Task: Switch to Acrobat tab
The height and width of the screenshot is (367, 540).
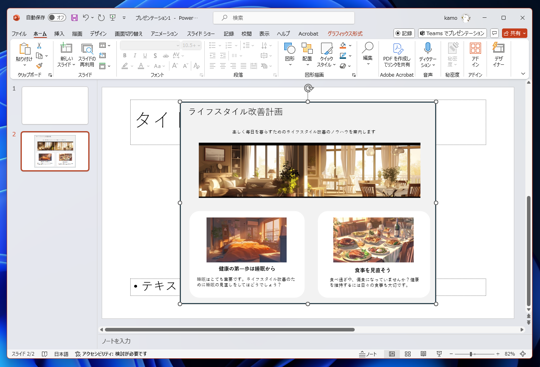Action: click(308, 33)
